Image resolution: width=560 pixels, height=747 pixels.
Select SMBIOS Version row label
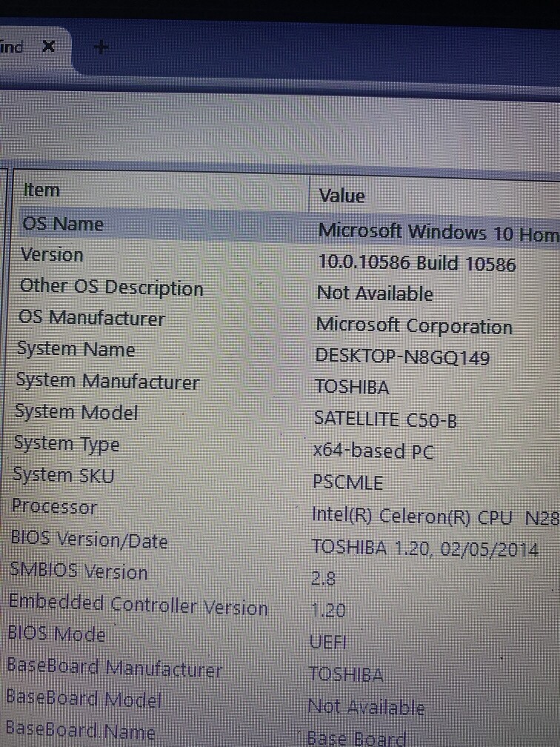pyautogui.click(x=79, y=571)
